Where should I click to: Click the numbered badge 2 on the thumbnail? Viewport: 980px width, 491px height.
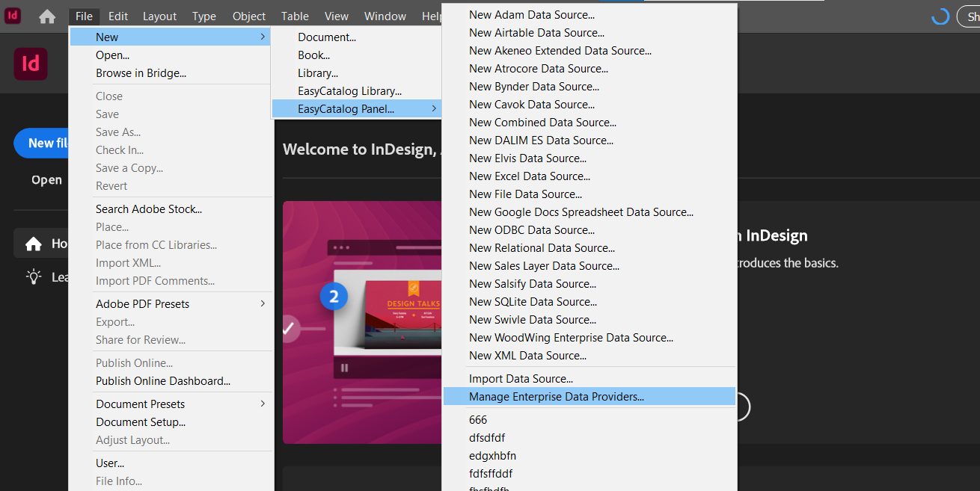[x=334, y=296]
